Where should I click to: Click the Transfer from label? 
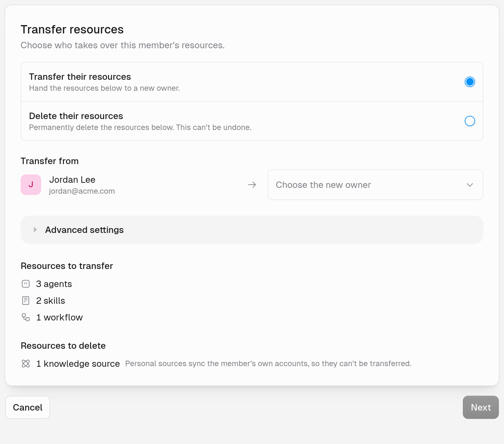[50, 161]
